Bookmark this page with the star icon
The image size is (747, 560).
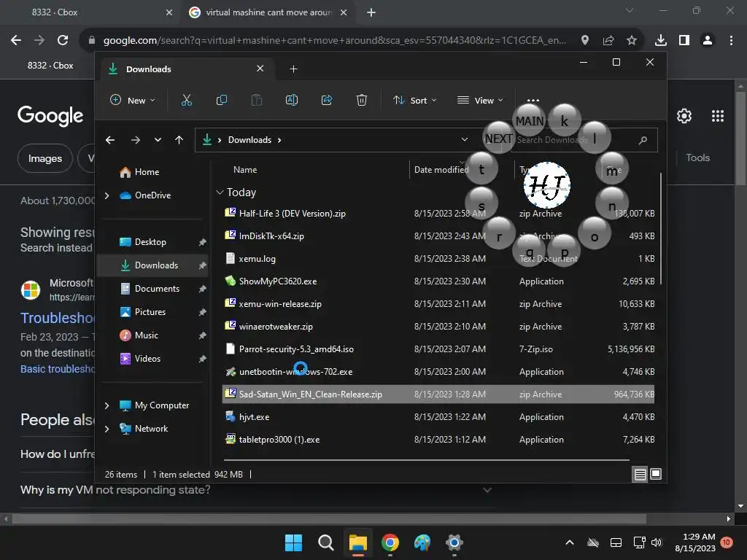point(632,41)
